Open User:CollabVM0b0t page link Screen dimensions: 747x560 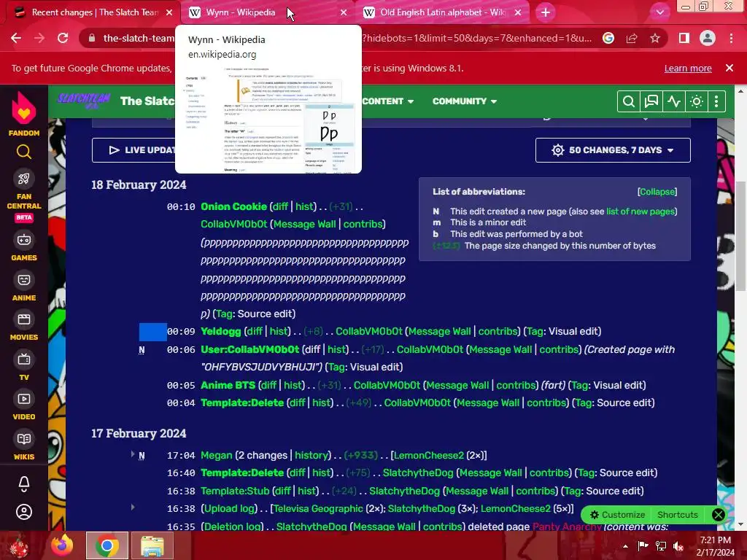[x=249, y=349]
